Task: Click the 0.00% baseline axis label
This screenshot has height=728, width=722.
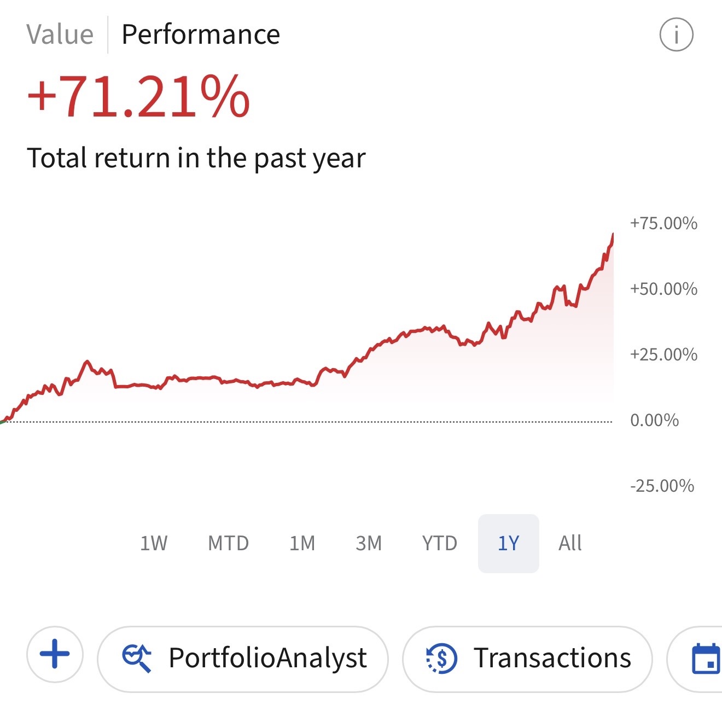Action: 654,420
